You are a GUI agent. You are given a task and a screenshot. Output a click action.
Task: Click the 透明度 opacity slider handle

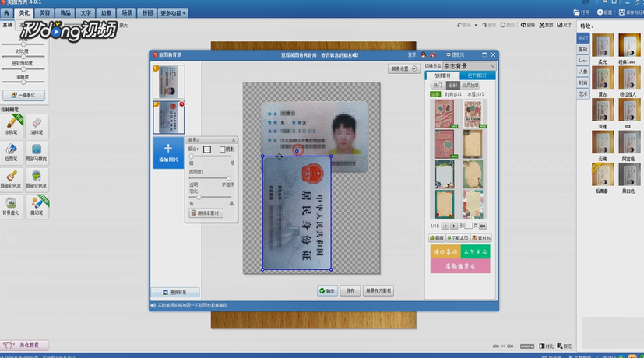tap(229, 178)
